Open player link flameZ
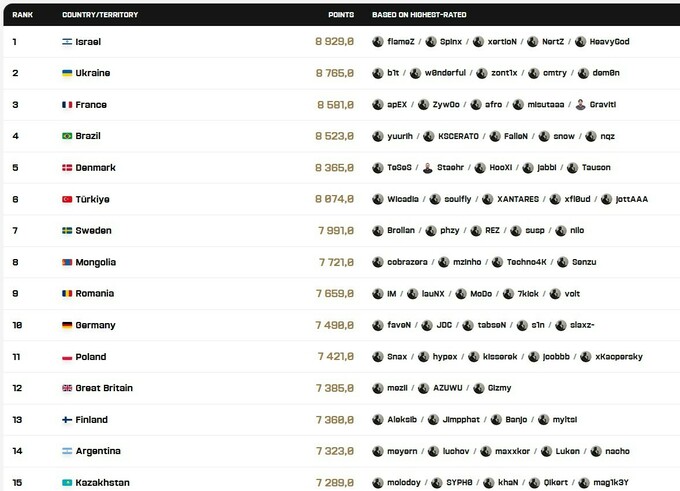The width and height of the screenshot is (680, 491). tap(401, 42)
